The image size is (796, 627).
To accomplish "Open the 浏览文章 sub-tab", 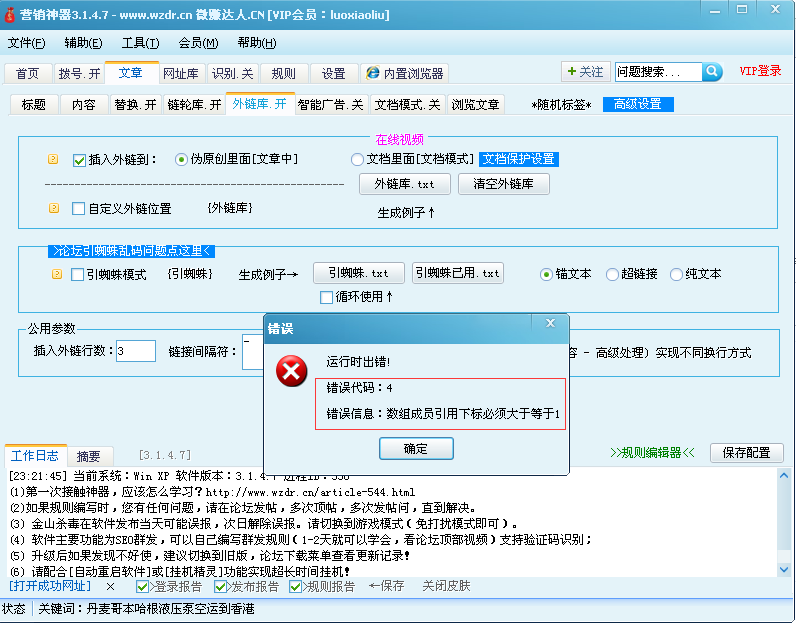I will [476, 105].
